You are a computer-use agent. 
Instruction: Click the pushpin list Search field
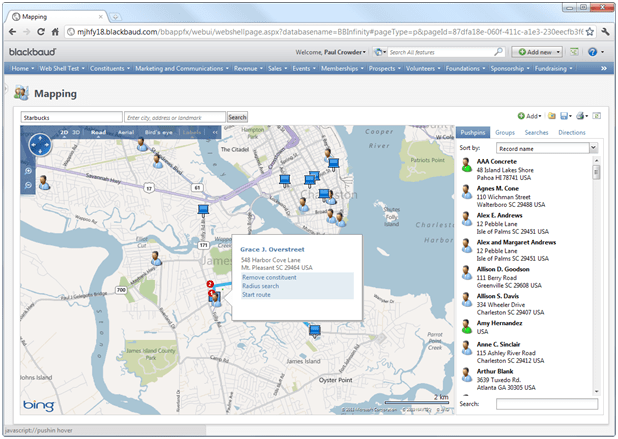547,404
